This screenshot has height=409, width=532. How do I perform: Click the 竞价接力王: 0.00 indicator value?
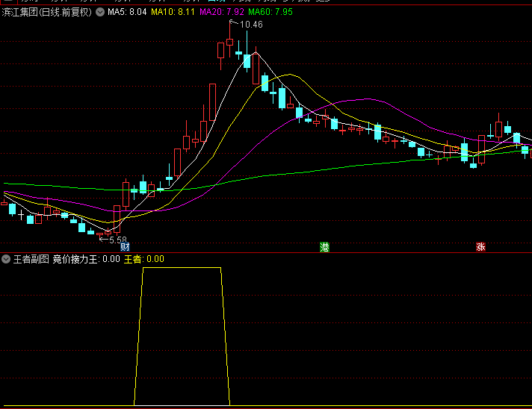(86, 259)
